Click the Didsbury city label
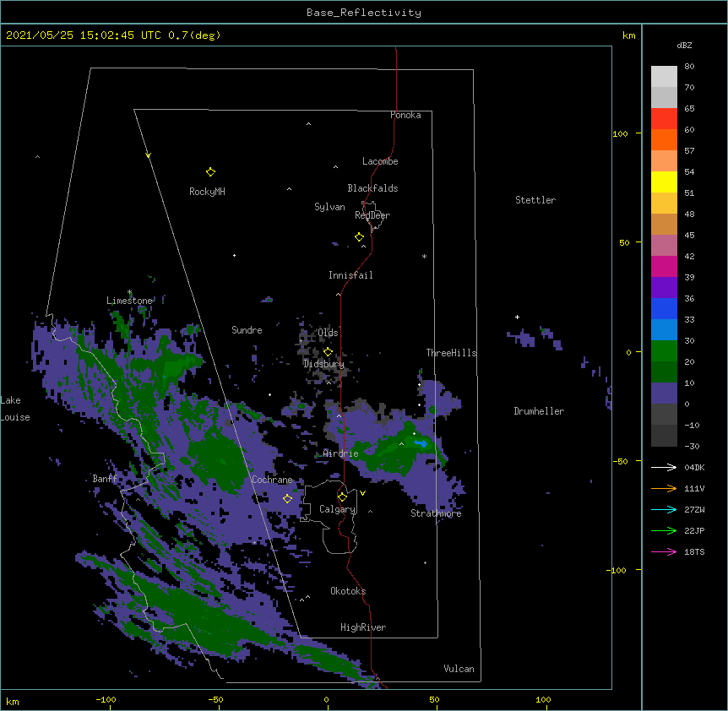 coord(323,364)
